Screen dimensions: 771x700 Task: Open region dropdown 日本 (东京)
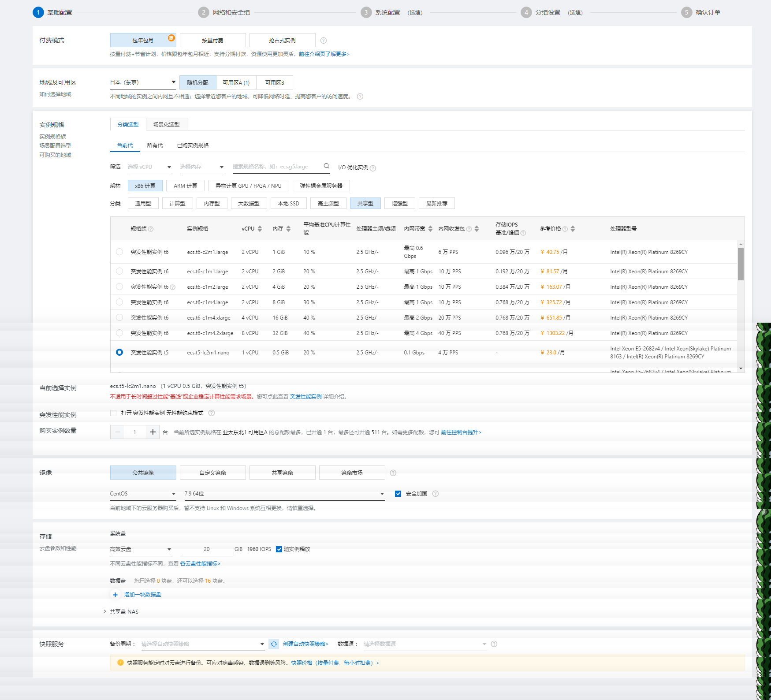point(143,82)
